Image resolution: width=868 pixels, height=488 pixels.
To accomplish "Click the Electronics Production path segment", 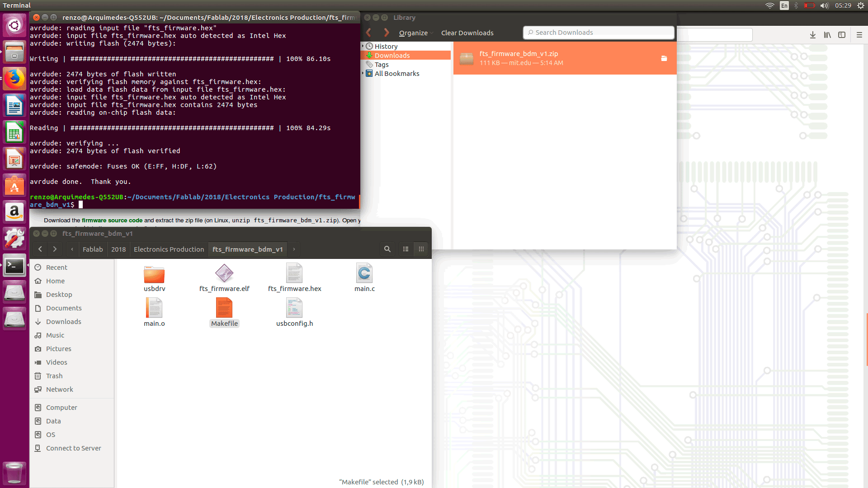I will [169, 249].
